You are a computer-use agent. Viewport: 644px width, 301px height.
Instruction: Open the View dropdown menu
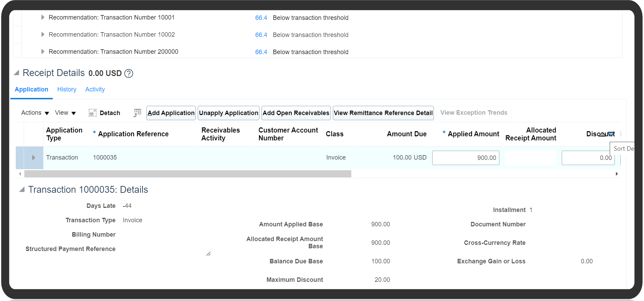pos(65,113)
